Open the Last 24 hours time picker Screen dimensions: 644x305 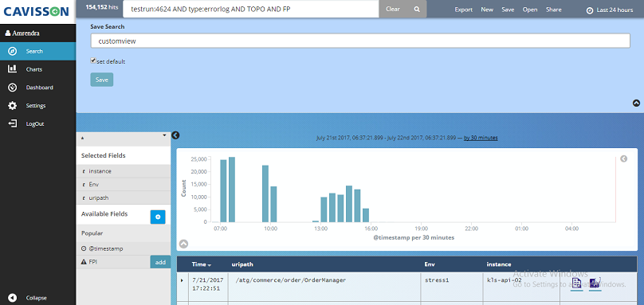click(x=610, y=10)
